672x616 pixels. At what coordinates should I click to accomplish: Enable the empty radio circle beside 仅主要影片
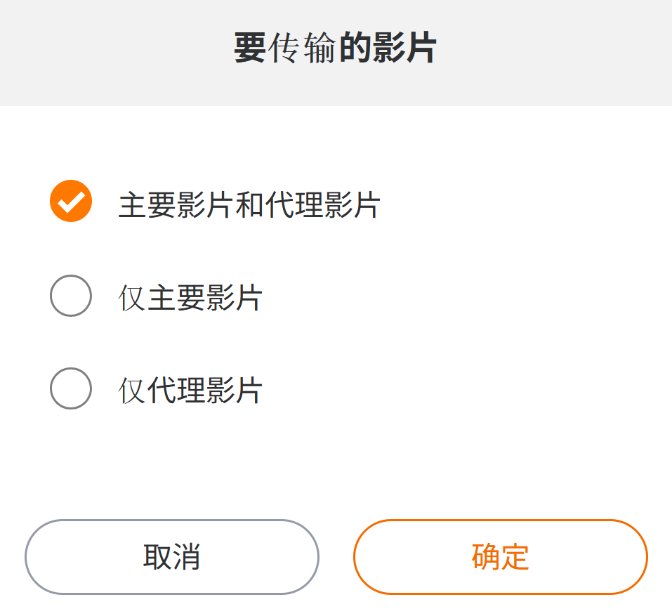(71, 296)
